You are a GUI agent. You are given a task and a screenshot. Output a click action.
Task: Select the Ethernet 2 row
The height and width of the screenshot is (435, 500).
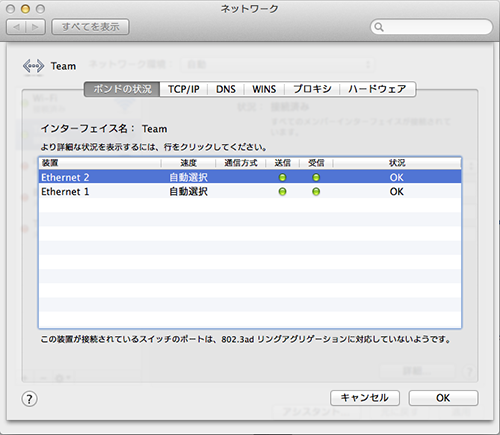250,177
